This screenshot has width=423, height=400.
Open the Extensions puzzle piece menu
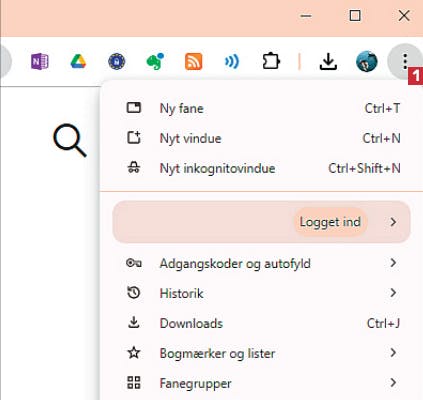click(271, 62)
